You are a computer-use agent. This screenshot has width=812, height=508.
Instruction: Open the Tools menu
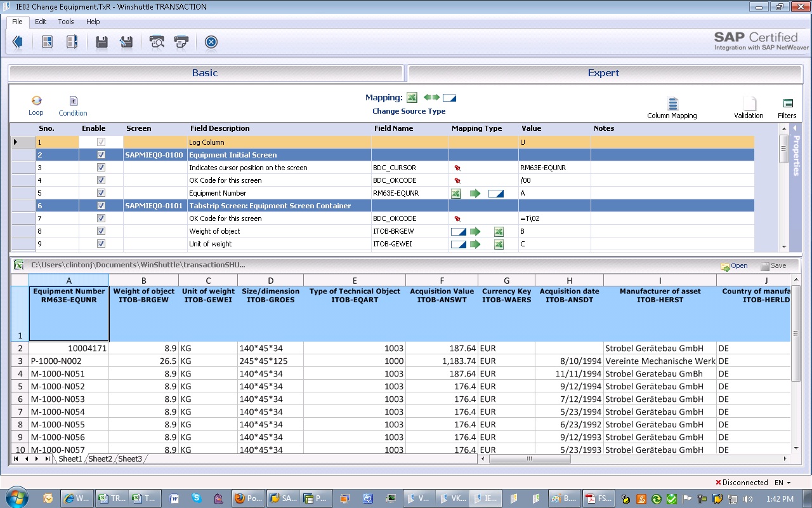pyautogui.click(x=66, y=22)
